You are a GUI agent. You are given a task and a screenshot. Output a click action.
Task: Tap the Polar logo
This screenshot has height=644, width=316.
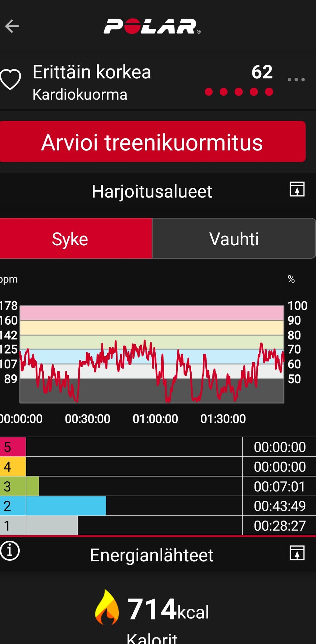[x=152, y=26]
